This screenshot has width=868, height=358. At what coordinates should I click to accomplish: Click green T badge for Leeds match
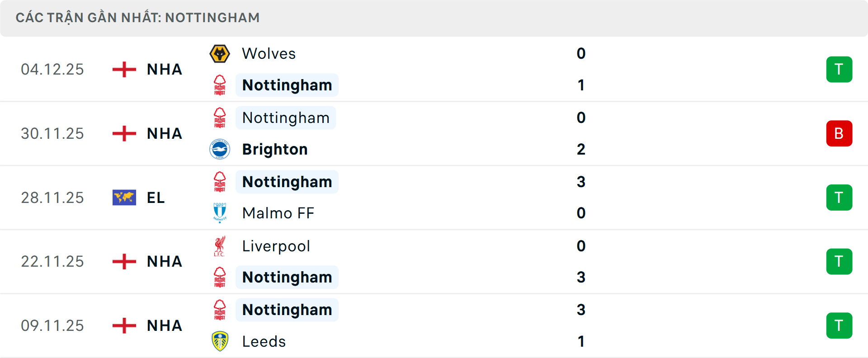click(839, 325)
